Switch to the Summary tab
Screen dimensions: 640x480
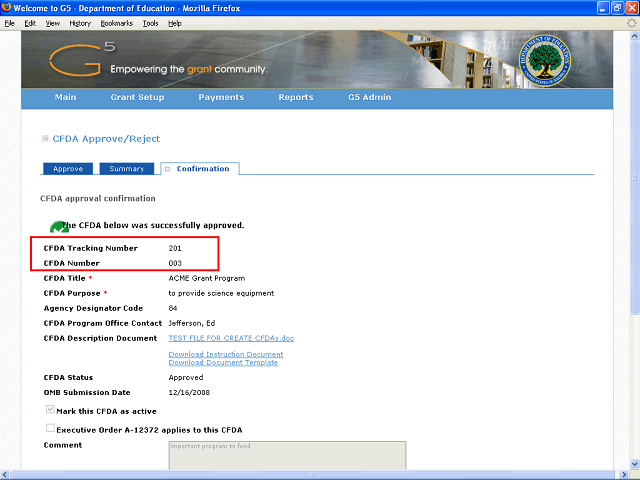127,169
